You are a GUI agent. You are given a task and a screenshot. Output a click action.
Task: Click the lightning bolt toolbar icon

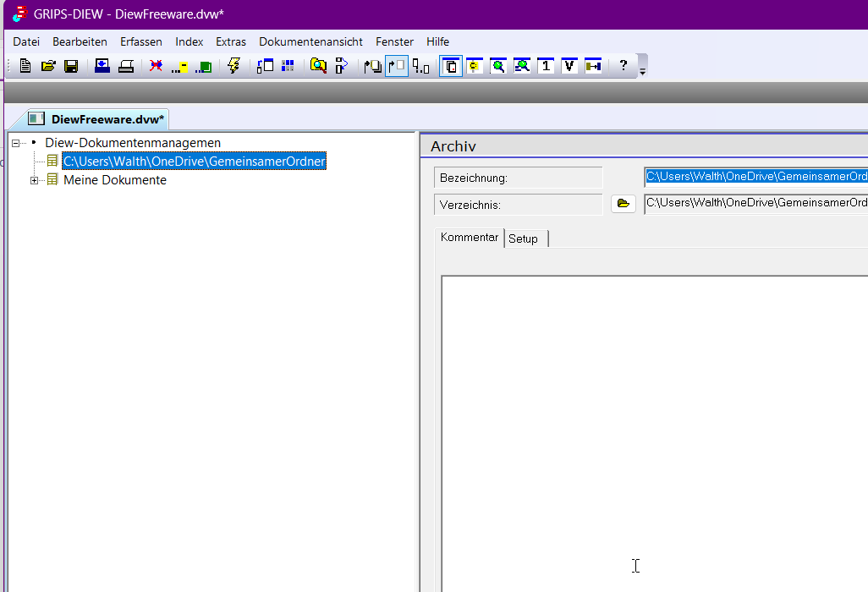[234, 66]
